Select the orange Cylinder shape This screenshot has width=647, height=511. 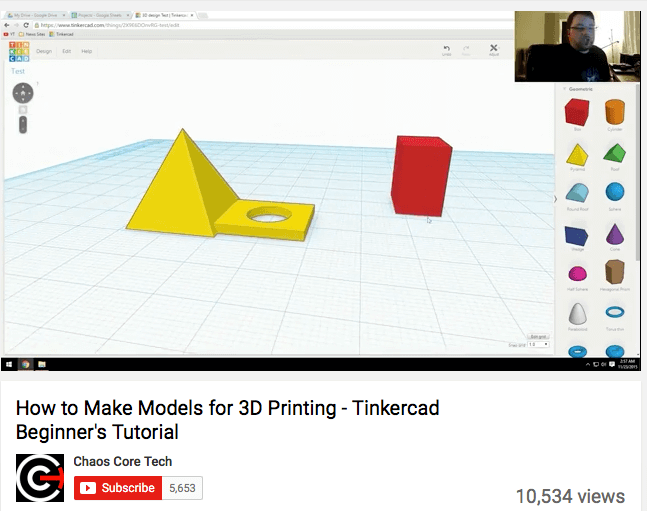[615, 112]
